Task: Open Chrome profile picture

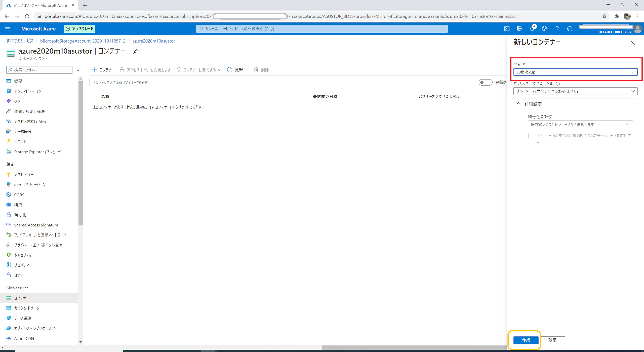Action: pos(627,16)
